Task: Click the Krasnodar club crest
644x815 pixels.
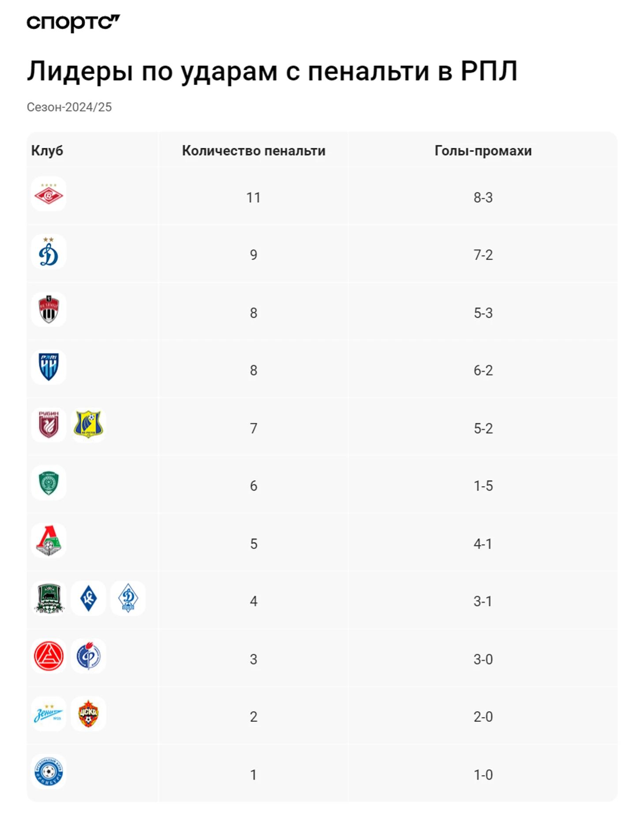Action: [49, 598]
